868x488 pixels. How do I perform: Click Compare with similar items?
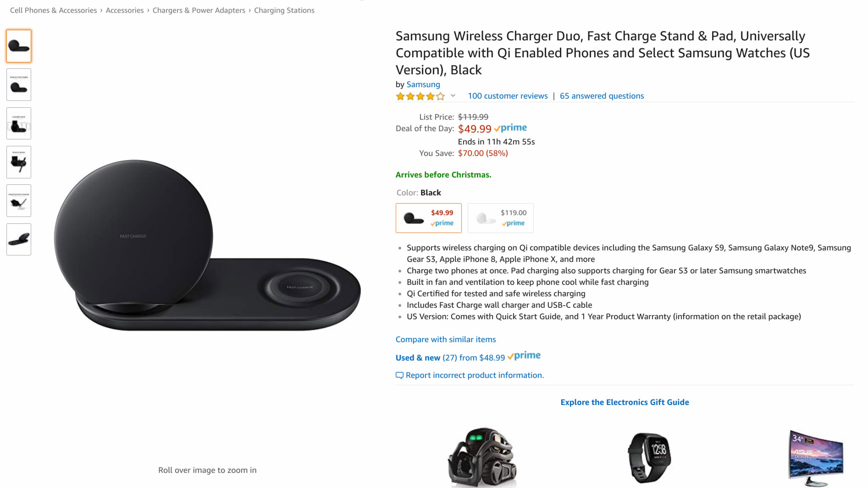(446, 339)
